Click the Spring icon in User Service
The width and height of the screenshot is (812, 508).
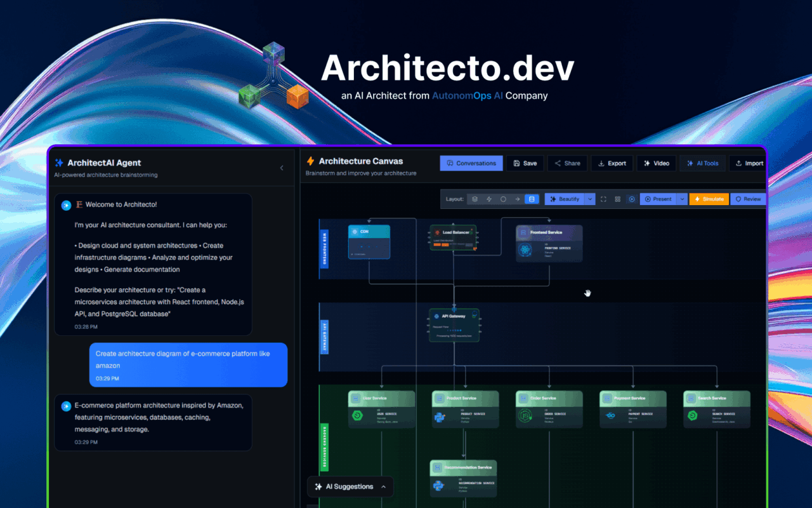pyautogui.click(x=357, y=417)
